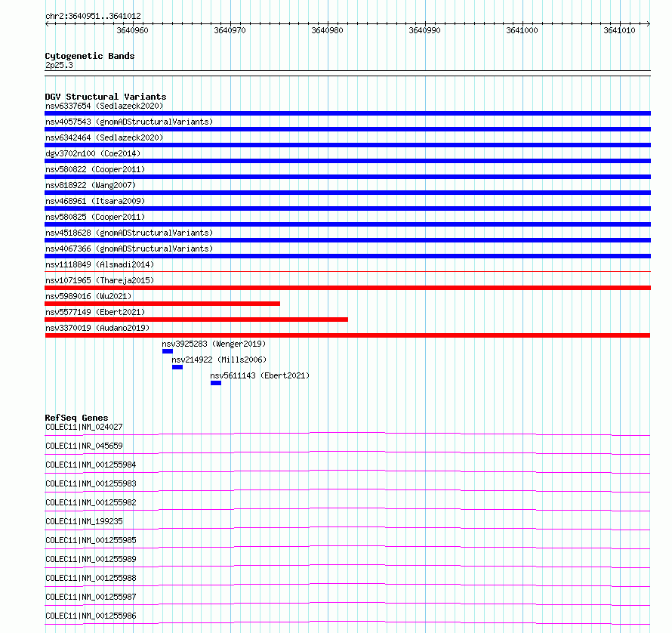
Task: Click the ruler's right arrowhead
Action: [x=648, y=23]
